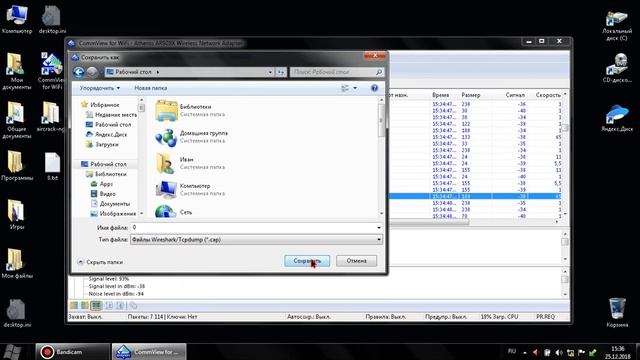Click the RU language indicator in the tray
The height and width of the screenshot is (360, 640).
pos(511,351)
